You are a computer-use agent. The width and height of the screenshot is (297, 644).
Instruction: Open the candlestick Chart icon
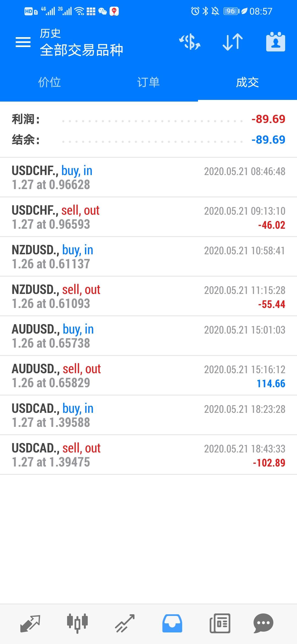(x=77, y=623)
